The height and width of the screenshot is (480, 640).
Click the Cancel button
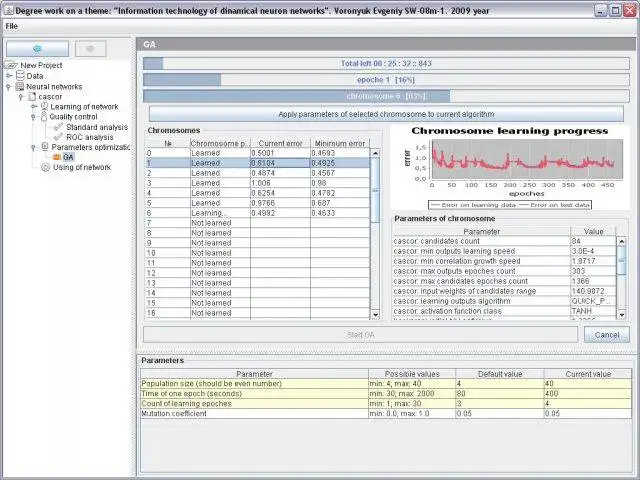pyautogui.click(x=607, y=335)
